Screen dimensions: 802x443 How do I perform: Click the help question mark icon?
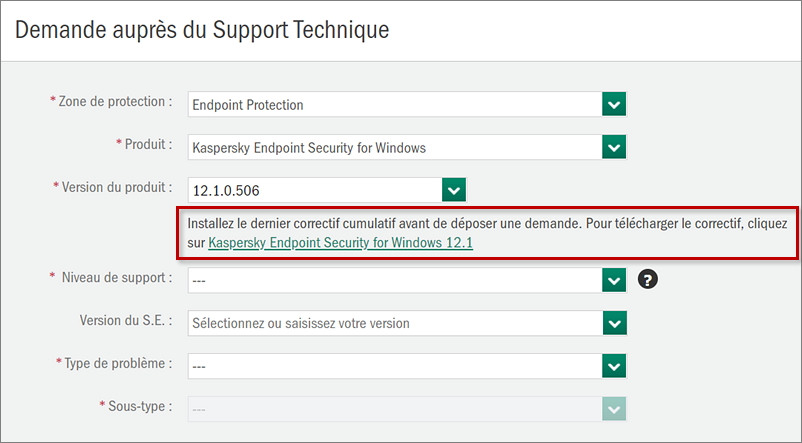click(647, 280)
